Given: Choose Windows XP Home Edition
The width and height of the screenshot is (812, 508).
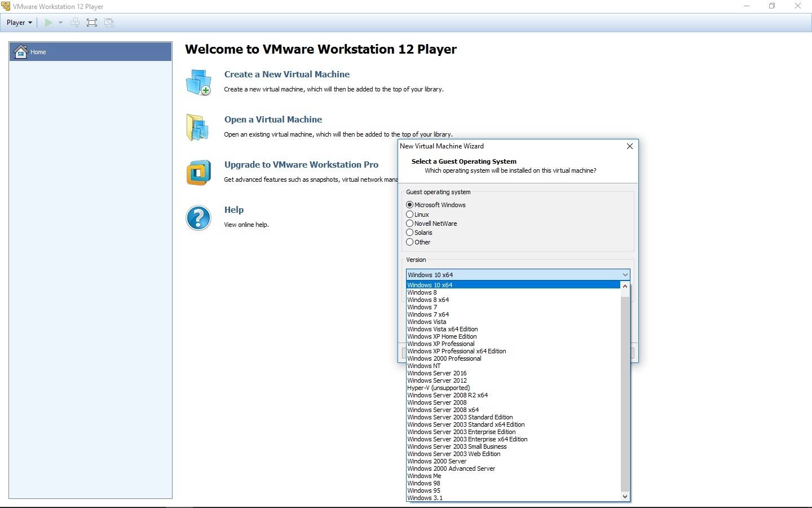Looking at the screenshot, I should (x=513, y=336).
